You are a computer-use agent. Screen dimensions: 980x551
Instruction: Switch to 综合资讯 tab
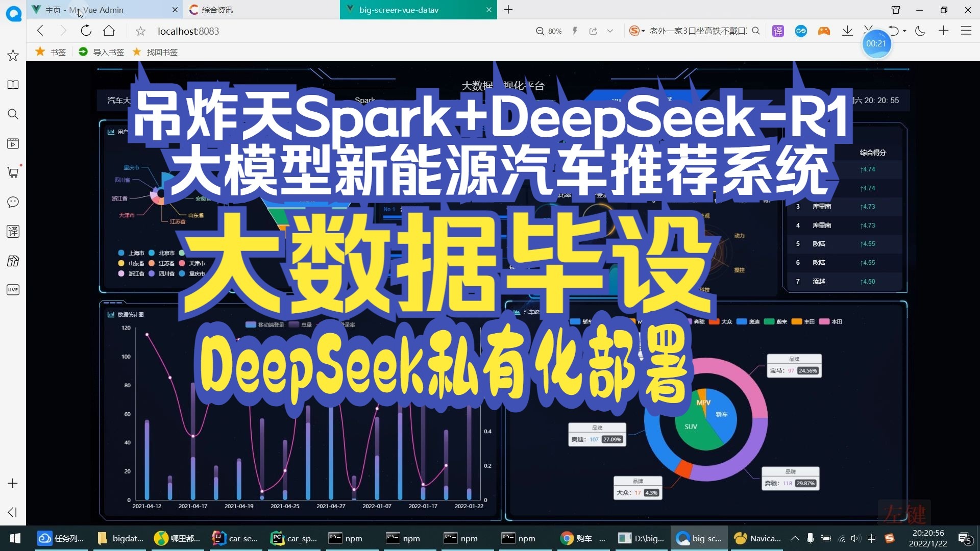260,10
